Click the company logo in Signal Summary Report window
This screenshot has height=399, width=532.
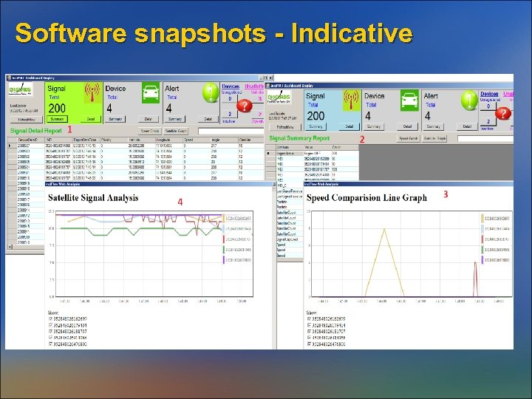tap(279, 98)
